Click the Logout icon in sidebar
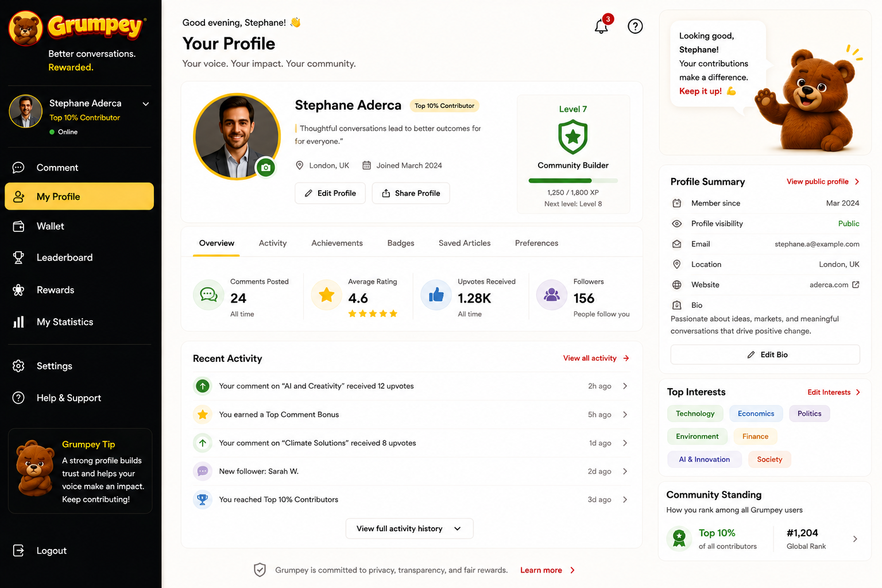882x588 pixels. click(18, 551)
